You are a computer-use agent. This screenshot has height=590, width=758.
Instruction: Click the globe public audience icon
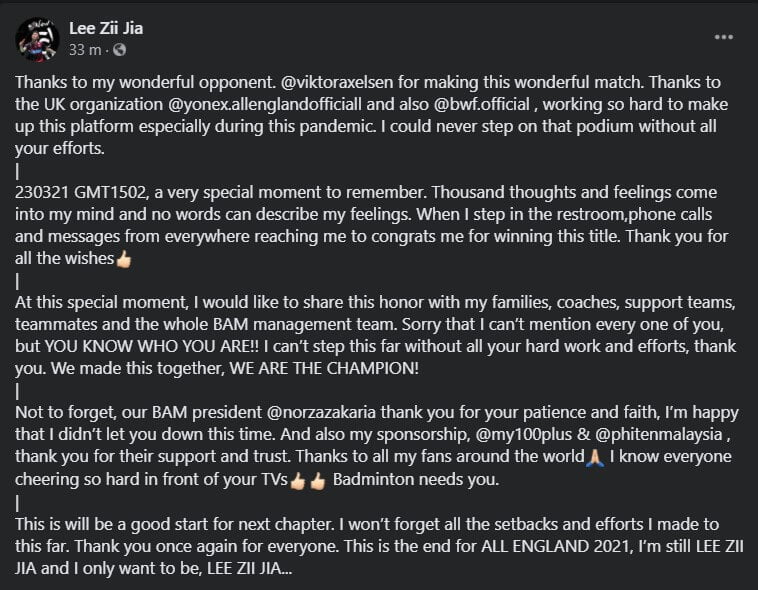click(x=119, y=50)
